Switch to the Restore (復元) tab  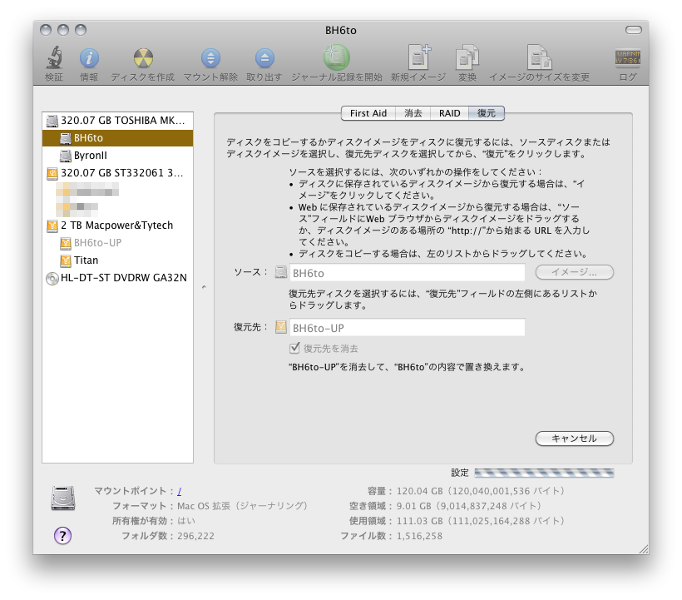point(486,113)
